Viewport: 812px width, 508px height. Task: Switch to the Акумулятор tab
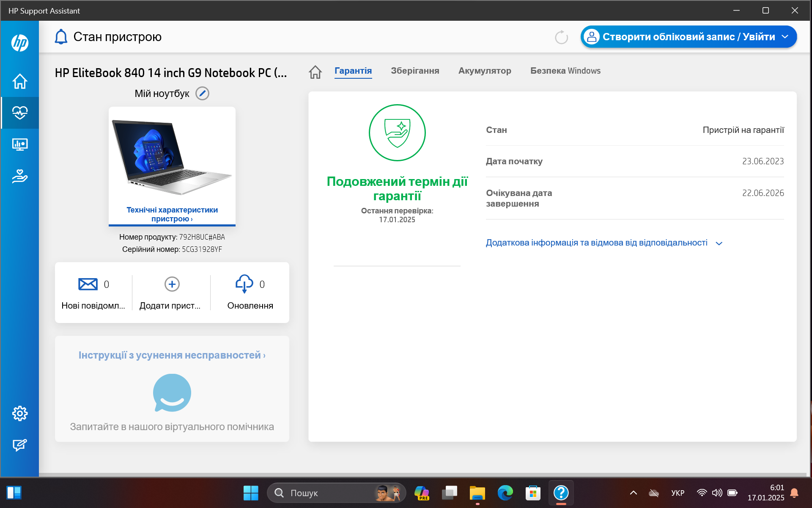coord(485,71)
